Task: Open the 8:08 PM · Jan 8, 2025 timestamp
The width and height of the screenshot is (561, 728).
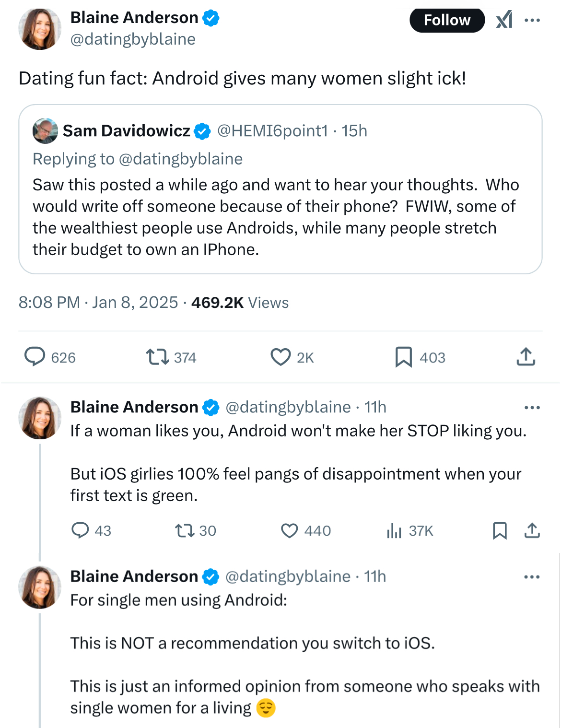Action: tap(98, 303)
